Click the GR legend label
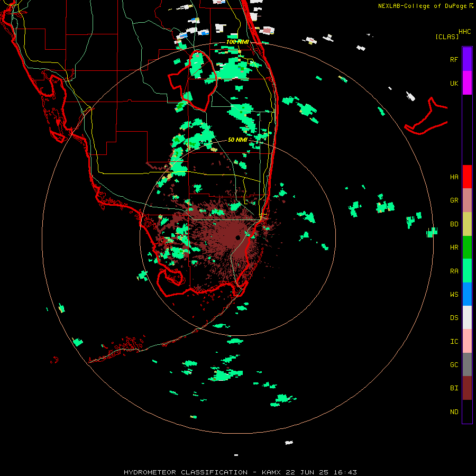The image size is (476, 476). [x=454, y=200]
